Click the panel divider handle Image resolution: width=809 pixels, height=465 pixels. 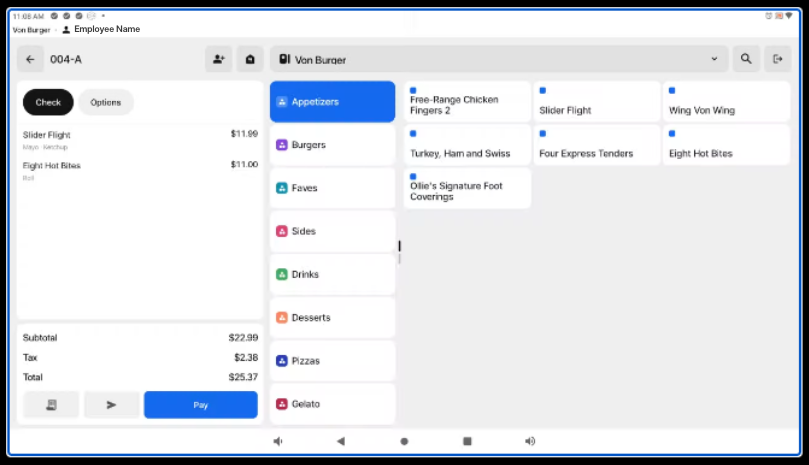pos(399,246)
